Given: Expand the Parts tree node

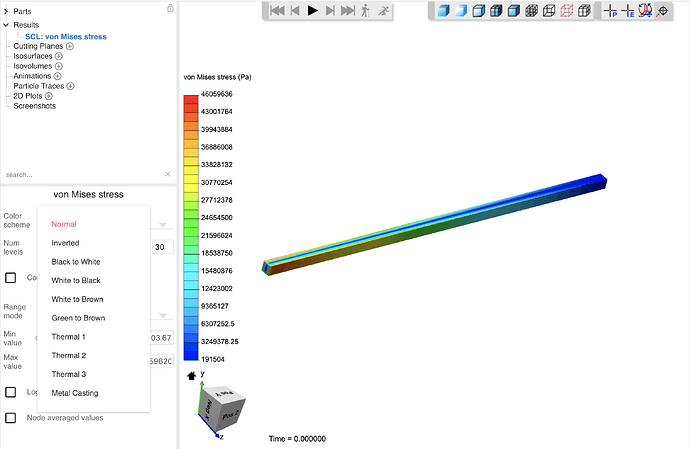Looking at the screenshot, I should tap(6, 11).
